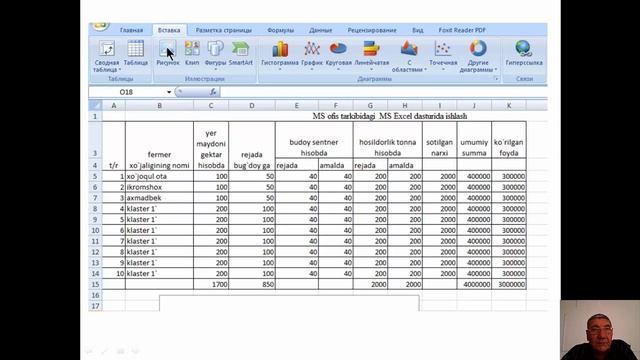Image resolution: width=640 pixels, height=360 pixels.
Task: Insert a Круговая pie chart
Action: [338, 56]
